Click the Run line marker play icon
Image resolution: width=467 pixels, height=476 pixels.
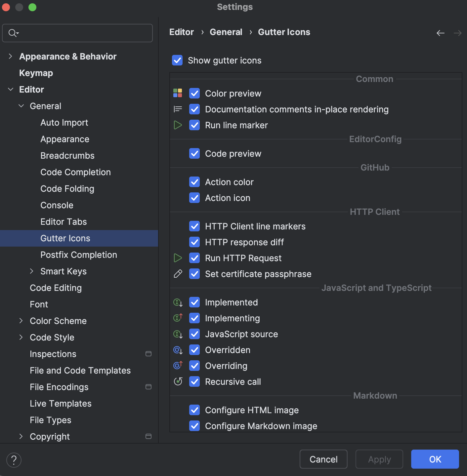178,125
